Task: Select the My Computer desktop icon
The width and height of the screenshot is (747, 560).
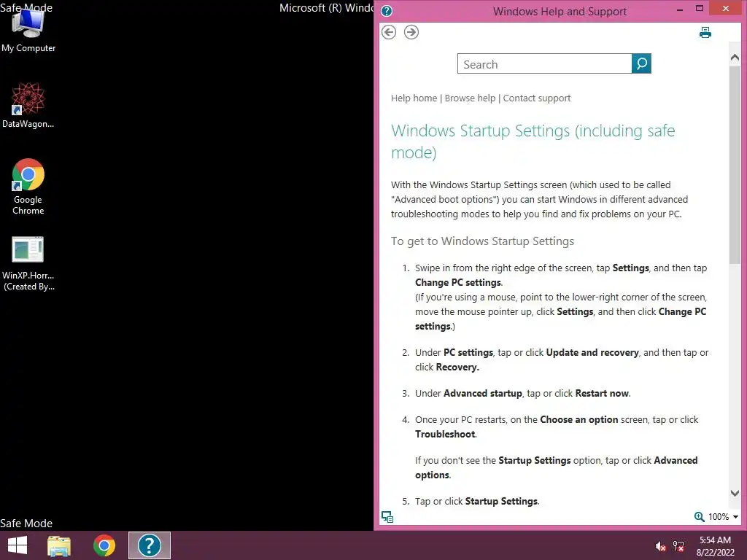Action: click(x=28, y=31)
